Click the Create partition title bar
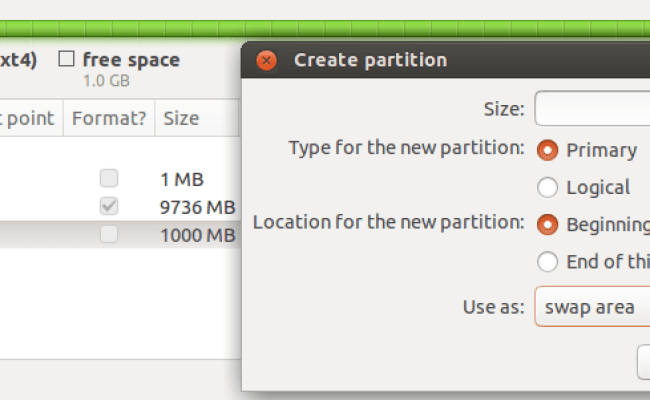 446,60
